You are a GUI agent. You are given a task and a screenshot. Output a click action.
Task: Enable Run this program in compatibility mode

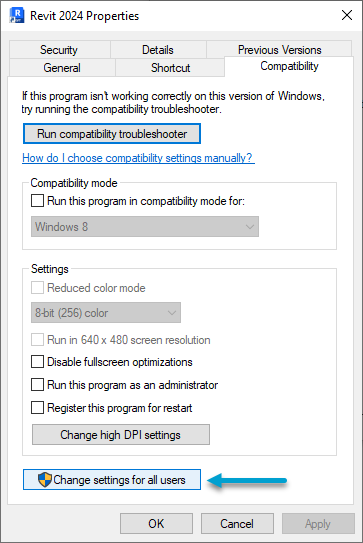(x=37, y=201)
